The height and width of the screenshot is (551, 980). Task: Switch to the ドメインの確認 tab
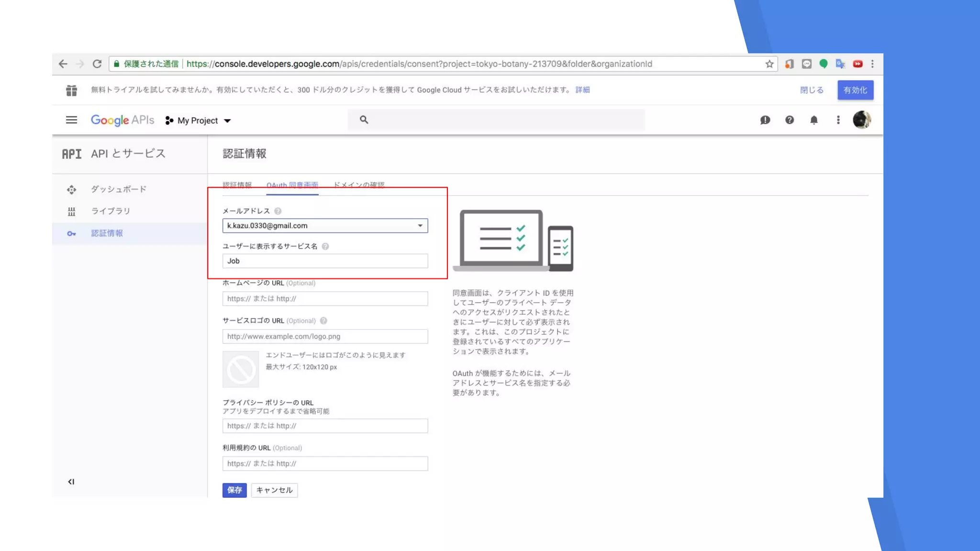coord(359,185)
